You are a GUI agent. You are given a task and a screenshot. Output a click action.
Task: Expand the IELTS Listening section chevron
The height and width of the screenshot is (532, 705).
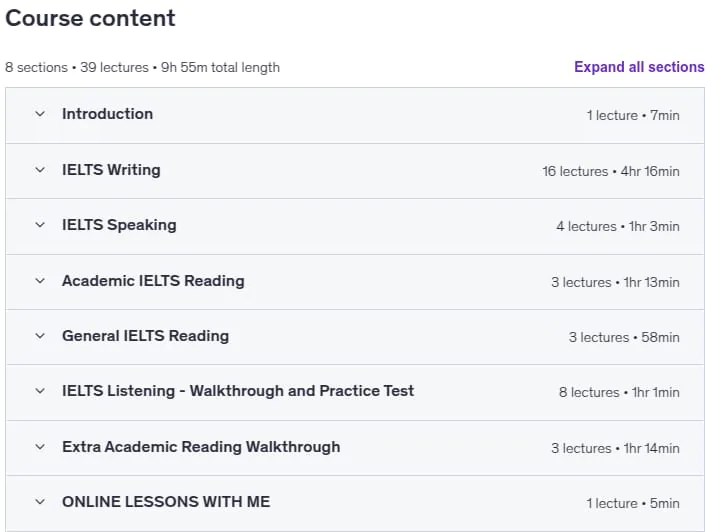[40, 391]
